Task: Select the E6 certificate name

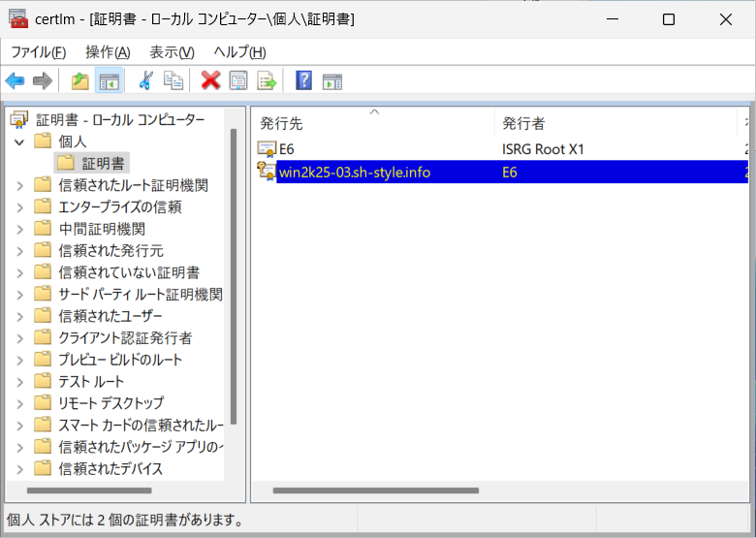Action: point(286,149)
